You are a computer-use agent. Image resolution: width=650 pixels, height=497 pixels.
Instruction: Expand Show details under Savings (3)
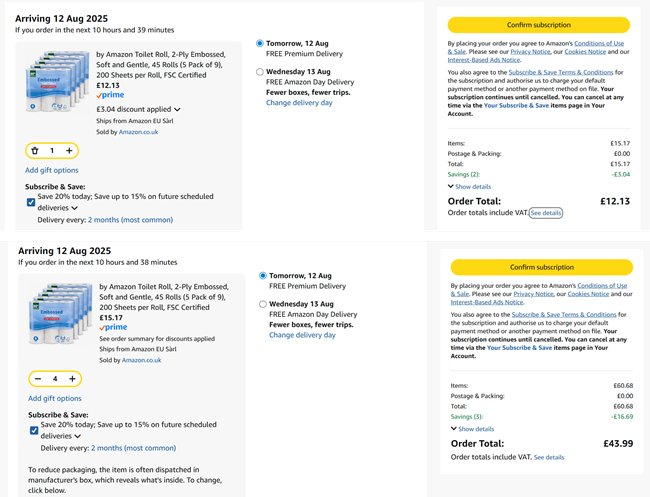472,428
